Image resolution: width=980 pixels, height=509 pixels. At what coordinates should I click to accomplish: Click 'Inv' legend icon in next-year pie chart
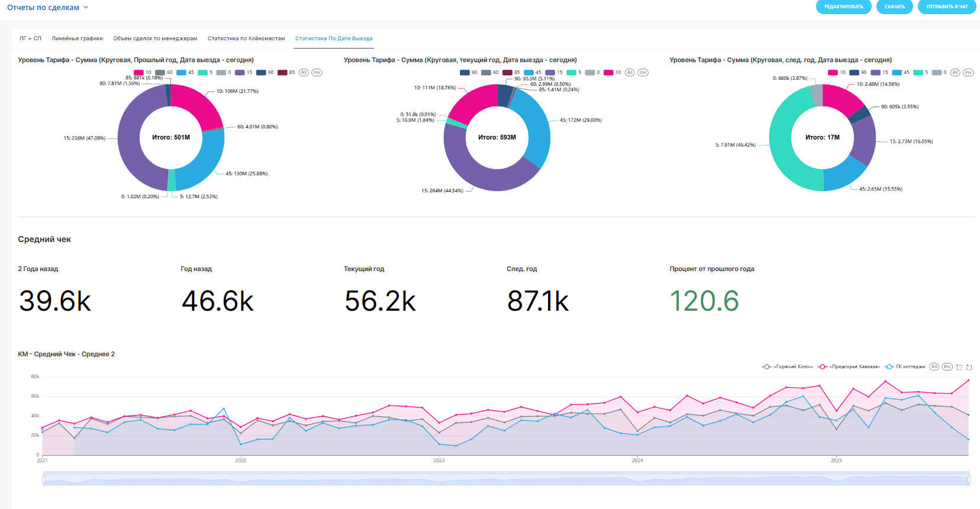pyautogui.click(x=968, y=73)
